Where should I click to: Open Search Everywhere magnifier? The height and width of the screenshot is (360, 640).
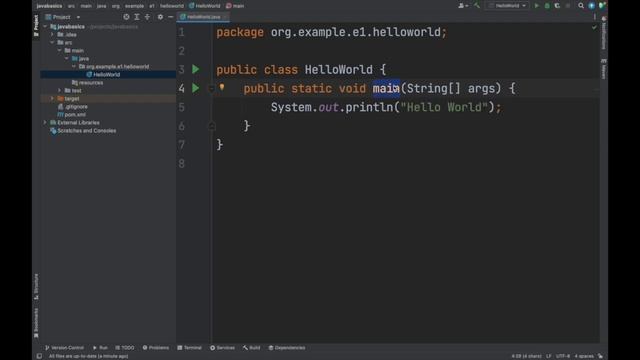coord(581,6)
